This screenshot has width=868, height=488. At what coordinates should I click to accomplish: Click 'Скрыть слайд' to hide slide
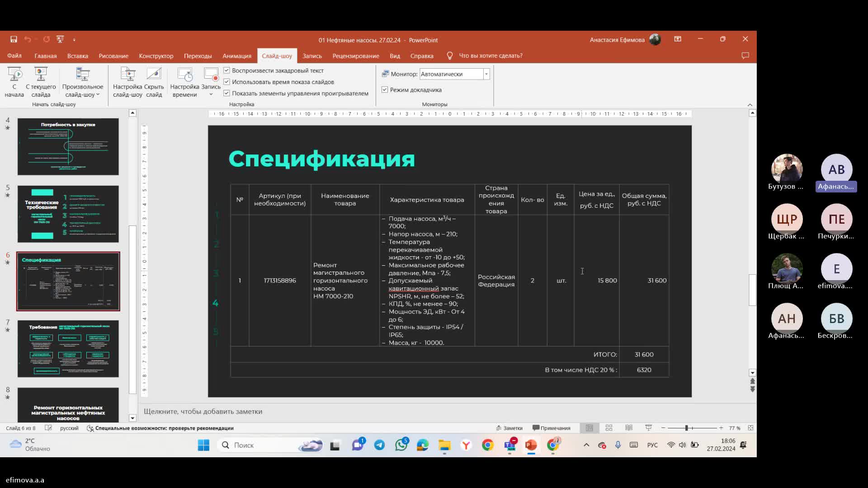154,82
